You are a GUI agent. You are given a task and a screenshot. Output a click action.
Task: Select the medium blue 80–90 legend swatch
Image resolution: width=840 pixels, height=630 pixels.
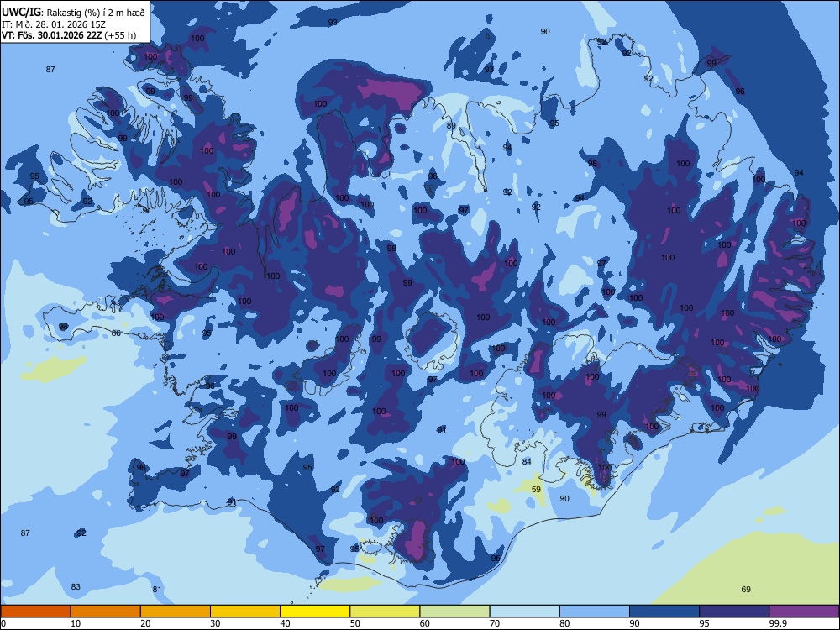click(x=595, y=612)
